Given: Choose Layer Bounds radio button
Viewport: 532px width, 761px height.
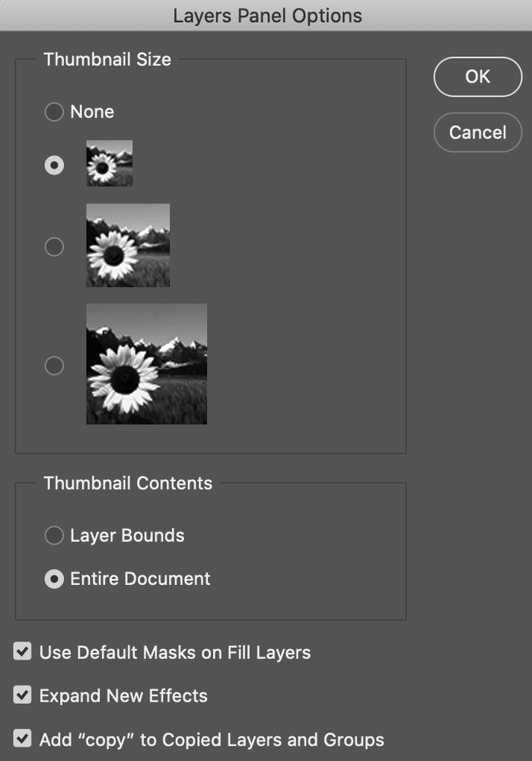Looking at the screenshot, I should [54, 536].
